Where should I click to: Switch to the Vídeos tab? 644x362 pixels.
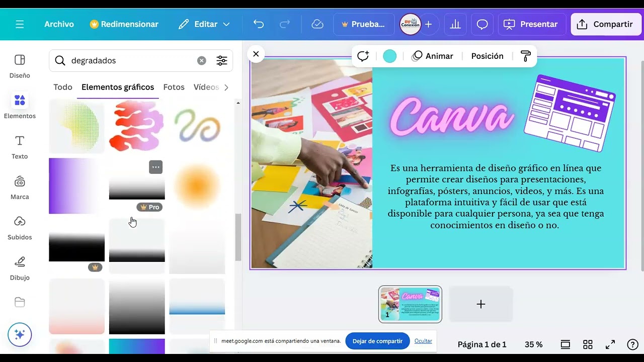pos(206,87)
